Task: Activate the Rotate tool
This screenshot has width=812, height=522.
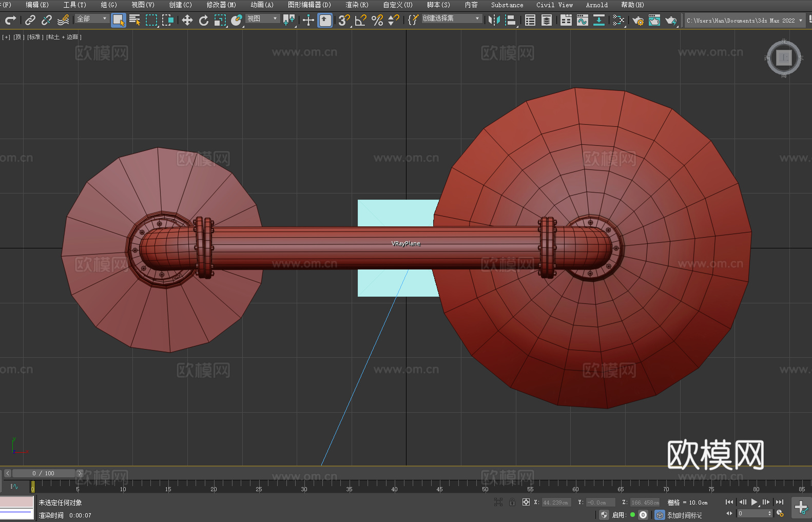Action: pos(204,20)
